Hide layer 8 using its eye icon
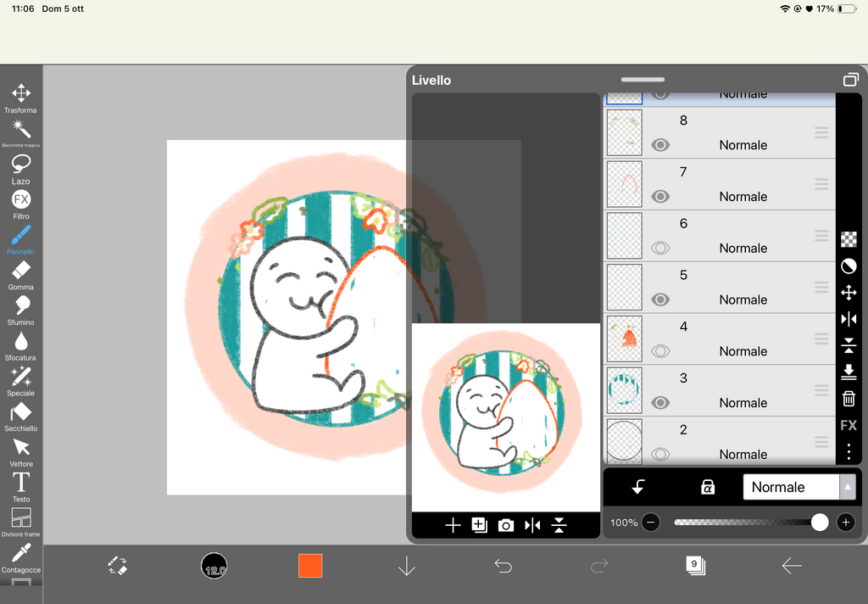 (660, 145)
